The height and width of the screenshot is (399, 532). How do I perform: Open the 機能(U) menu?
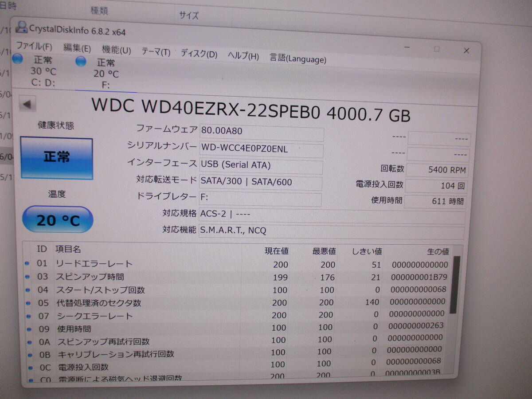pos(116,50)
